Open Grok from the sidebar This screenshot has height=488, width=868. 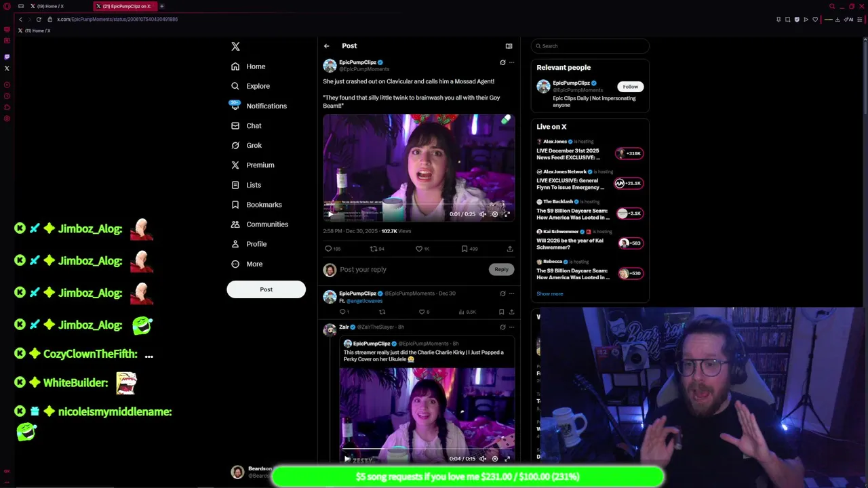246,145
